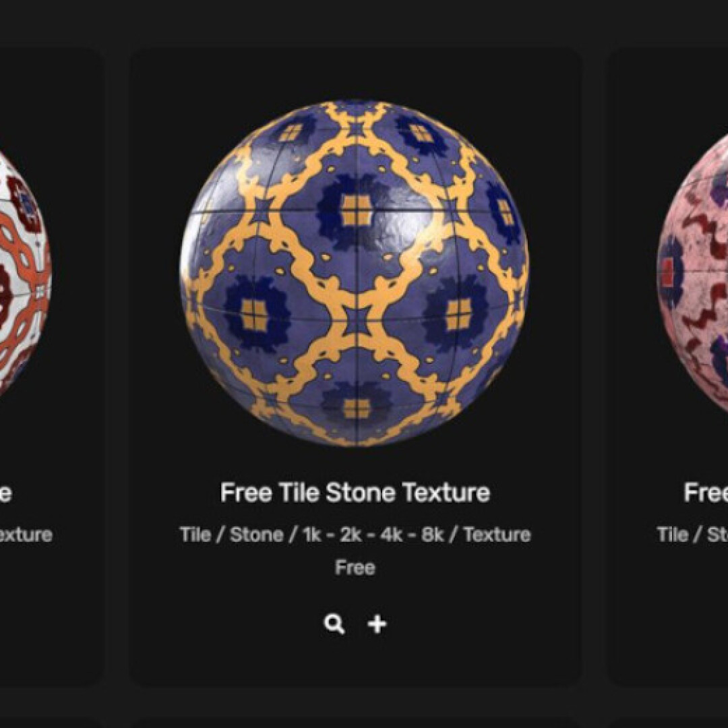Click the cut-off title text on left card

[x=5, y=493]
